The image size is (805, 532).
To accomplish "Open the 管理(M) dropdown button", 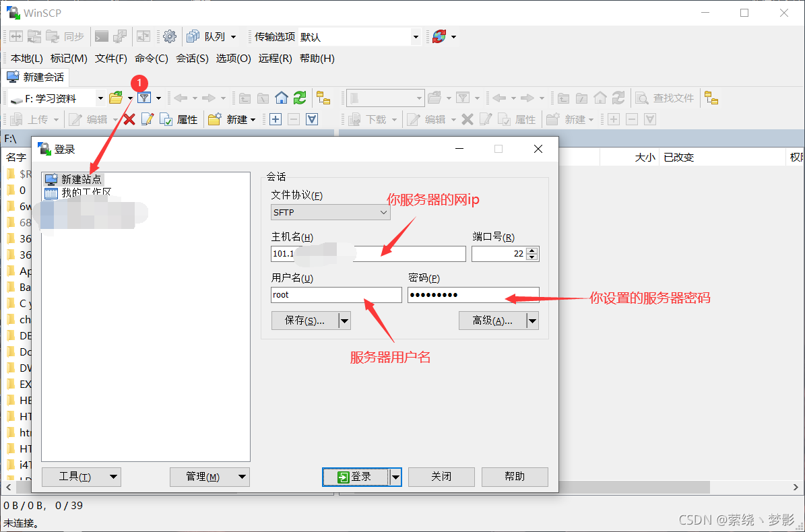I will click(x=210, y=477).
